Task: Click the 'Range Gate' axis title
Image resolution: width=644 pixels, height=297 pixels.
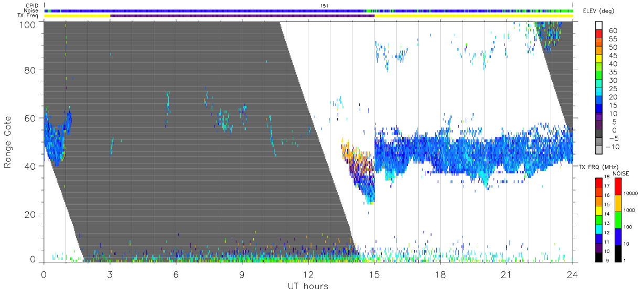Action: click(8, 142)
